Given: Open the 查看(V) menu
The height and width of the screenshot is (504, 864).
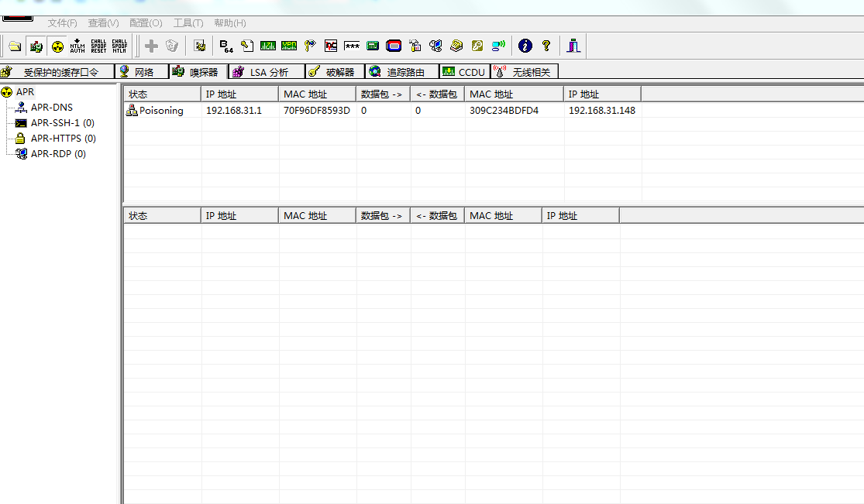Looking at the screenshot, I should 103,23.
